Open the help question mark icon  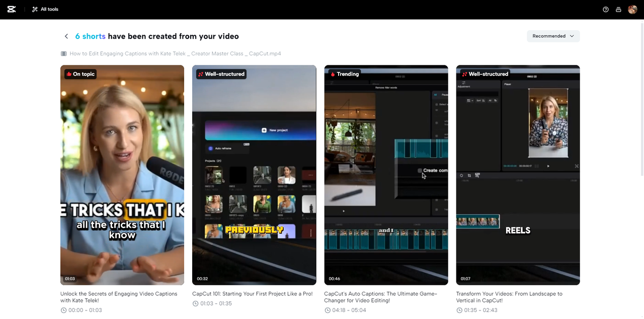click(x=606, y=10)
